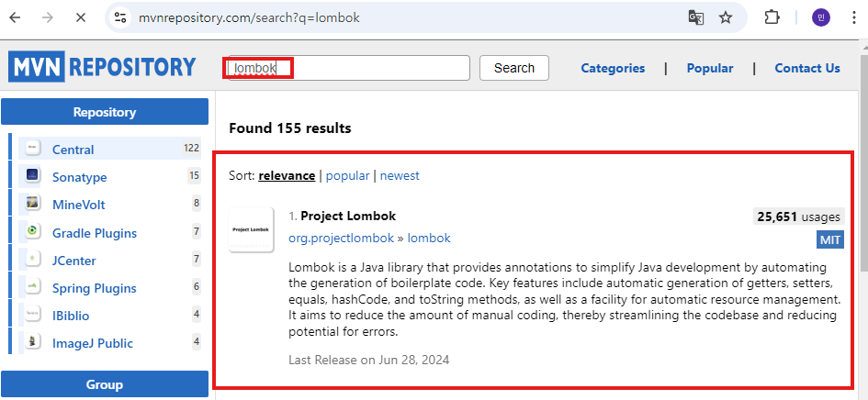The image size is (868, 400).
Task: Bookmark page with star icon
Action: click(726, 17)
